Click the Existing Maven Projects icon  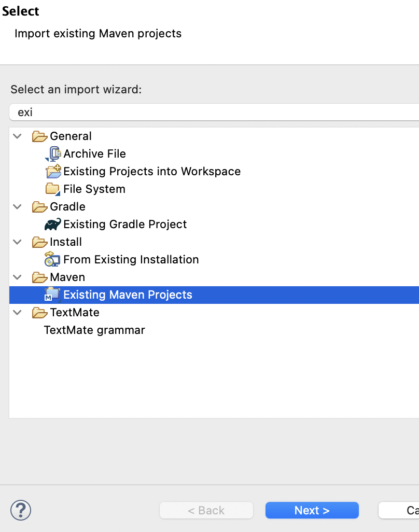(52, 295)
